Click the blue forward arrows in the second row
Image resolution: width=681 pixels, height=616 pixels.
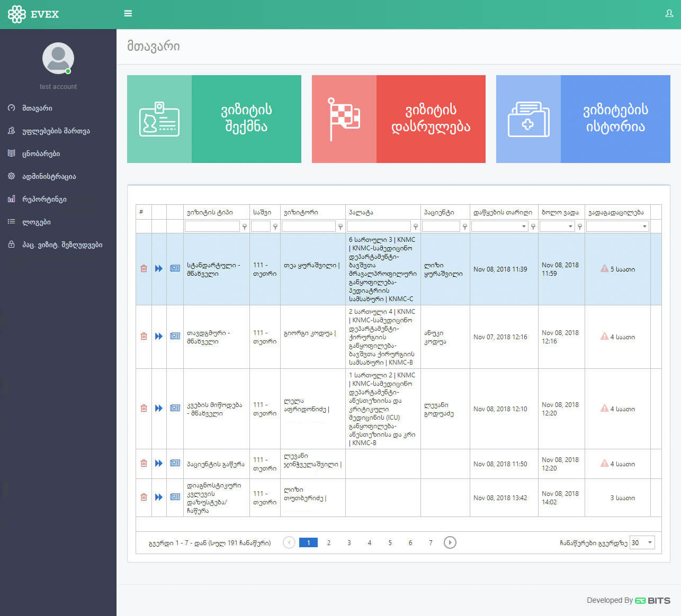click(159, 337)
